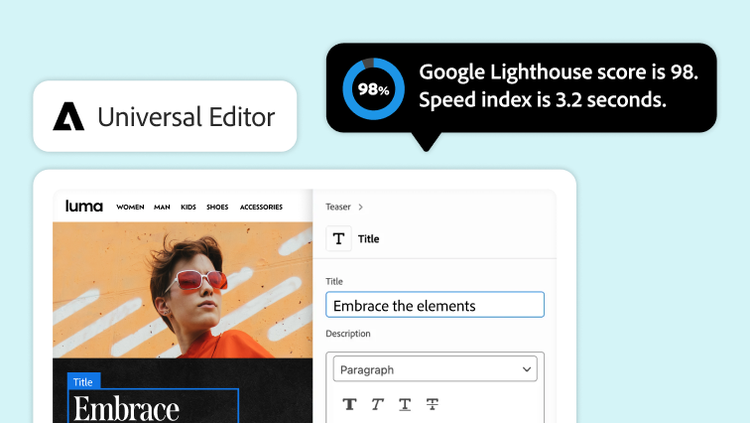This screenshot has height=423, width=750.
Task: Open the KIDS navigation menu item
Action: (188, 207)
